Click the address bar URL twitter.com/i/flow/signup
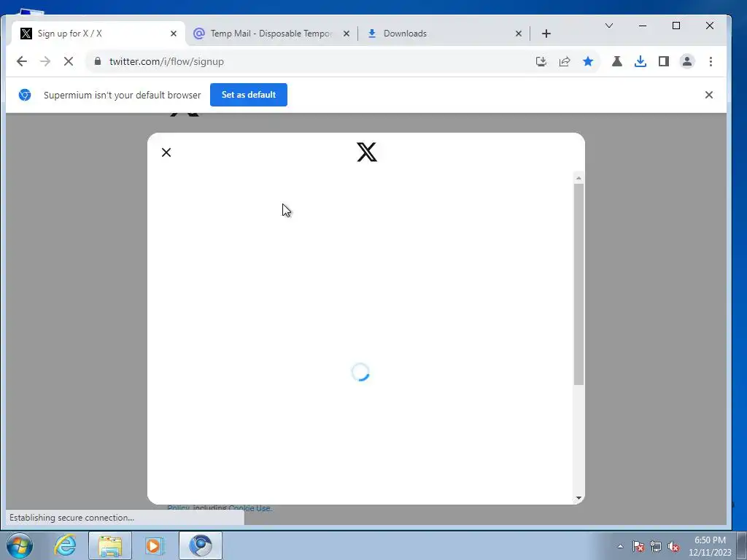 click(167, 61)
